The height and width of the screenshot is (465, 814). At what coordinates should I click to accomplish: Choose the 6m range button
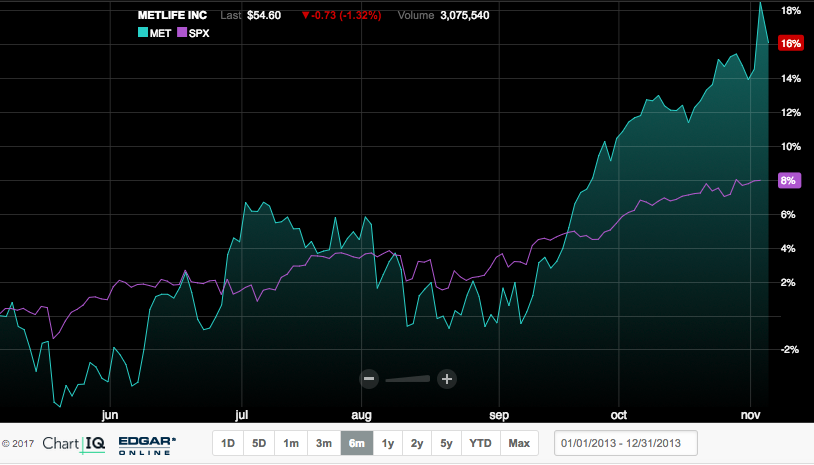[x=357, y=443]
